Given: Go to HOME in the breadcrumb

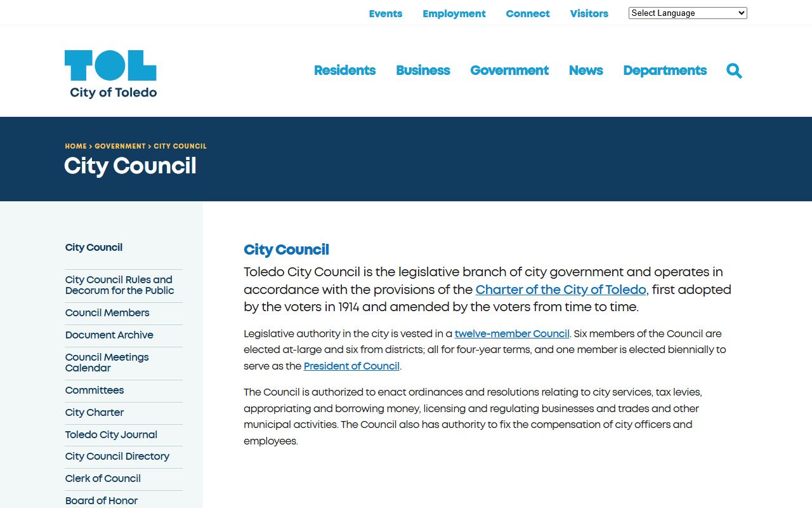Looking at the screenshot, I should [x=75, y=146].
